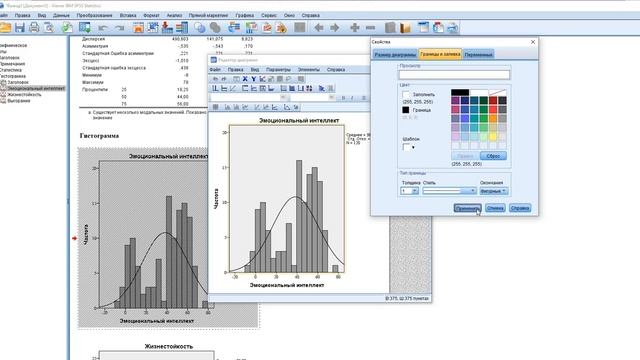This screenshot has height=360, width=640.
Task: Open the Параметры menu in chart editor
Action: [x=278, y=69]
